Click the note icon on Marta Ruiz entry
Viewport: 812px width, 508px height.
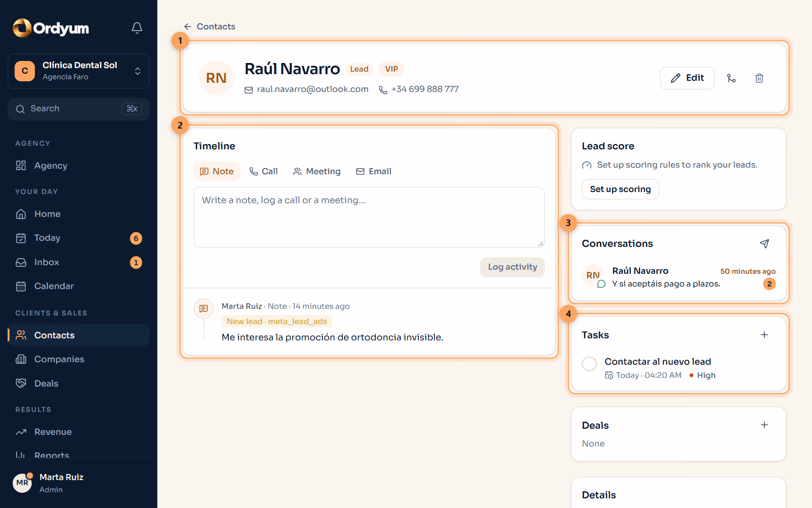click(x=204, y=308)
